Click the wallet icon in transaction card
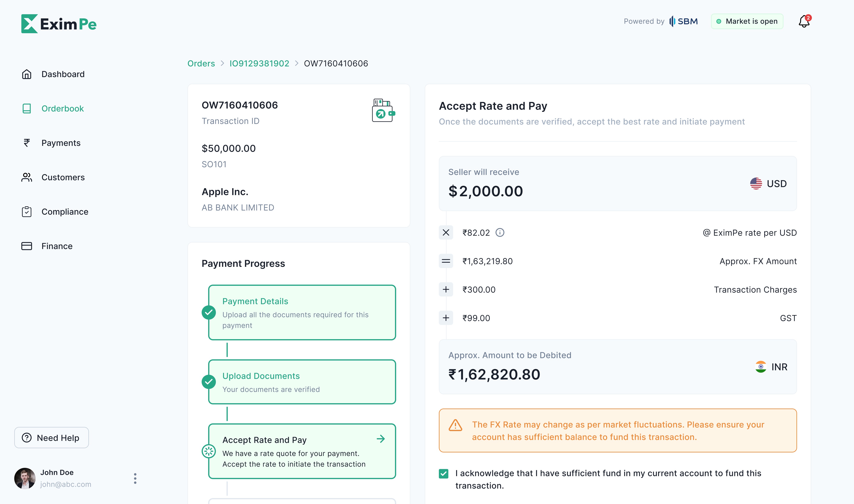 pos(384,110)
